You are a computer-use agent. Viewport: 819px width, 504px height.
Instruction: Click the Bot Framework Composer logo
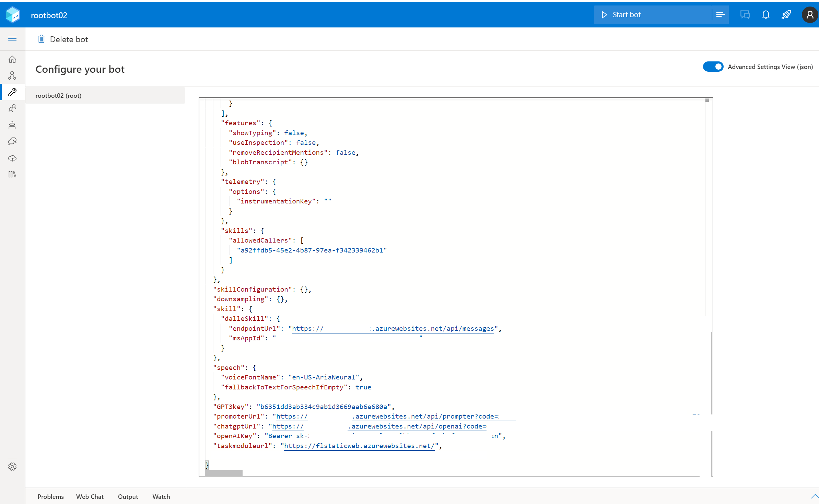click(x=13, y=15)
